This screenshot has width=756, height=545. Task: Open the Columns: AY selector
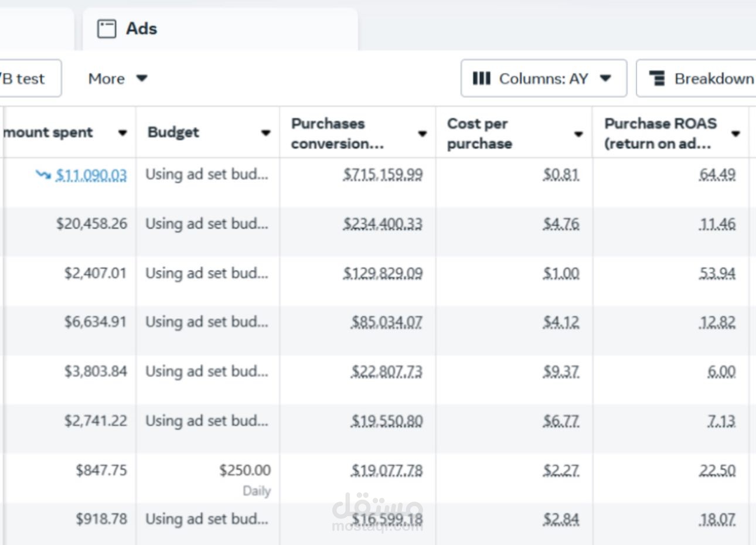(543, 79)
